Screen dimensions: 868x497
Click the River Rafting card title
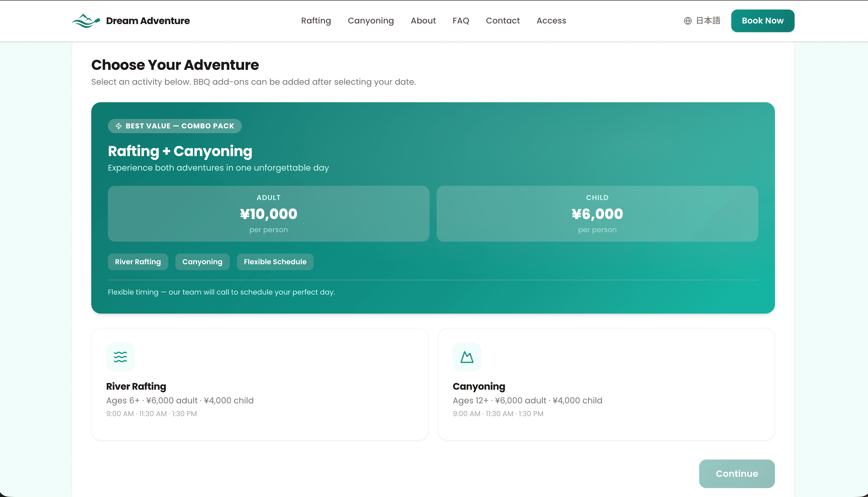coord(136,386)
